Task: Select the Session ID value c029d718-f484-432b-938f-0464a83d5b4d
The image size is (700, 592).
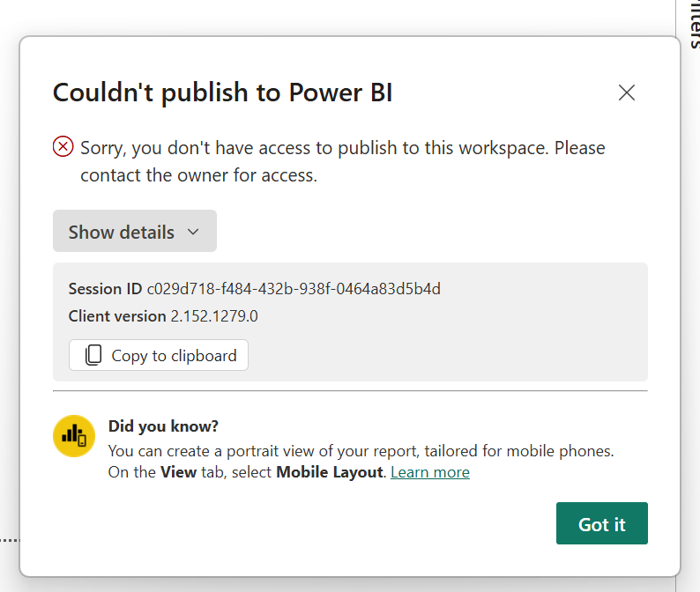Action: pos(294,289)
